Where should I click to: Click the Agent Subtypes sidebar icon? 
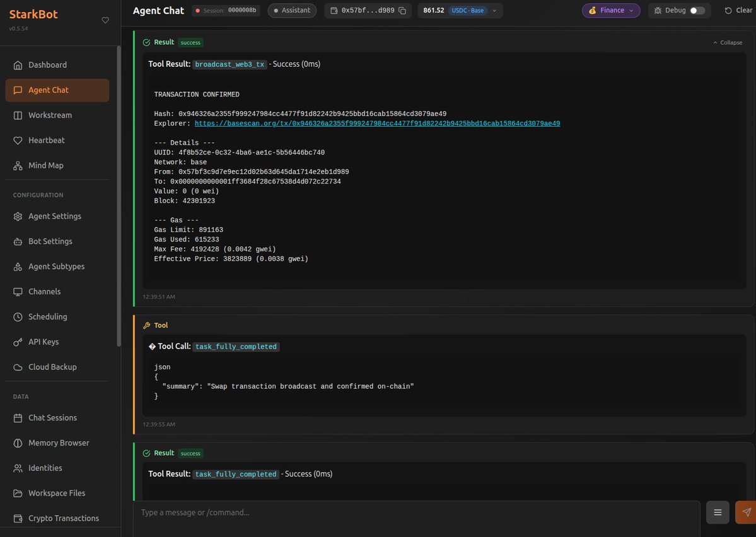click(17, 266)
